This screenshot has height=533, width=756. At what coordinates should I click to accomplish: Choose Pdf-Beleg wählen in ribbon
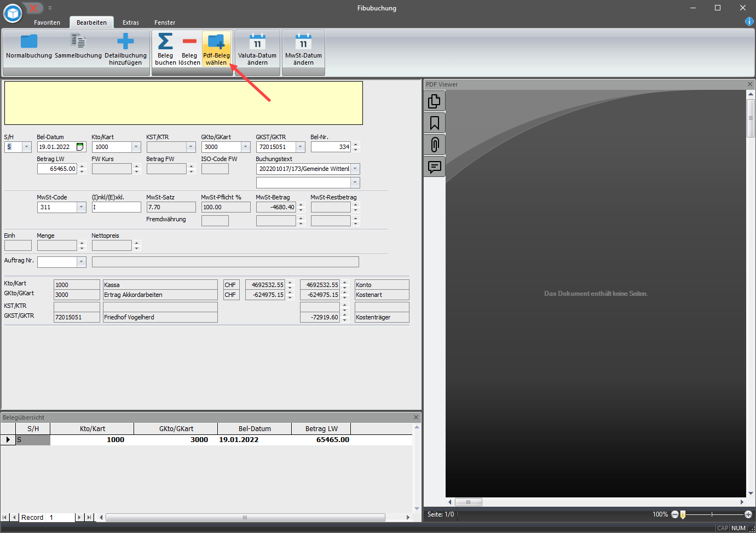pos(216,48)
